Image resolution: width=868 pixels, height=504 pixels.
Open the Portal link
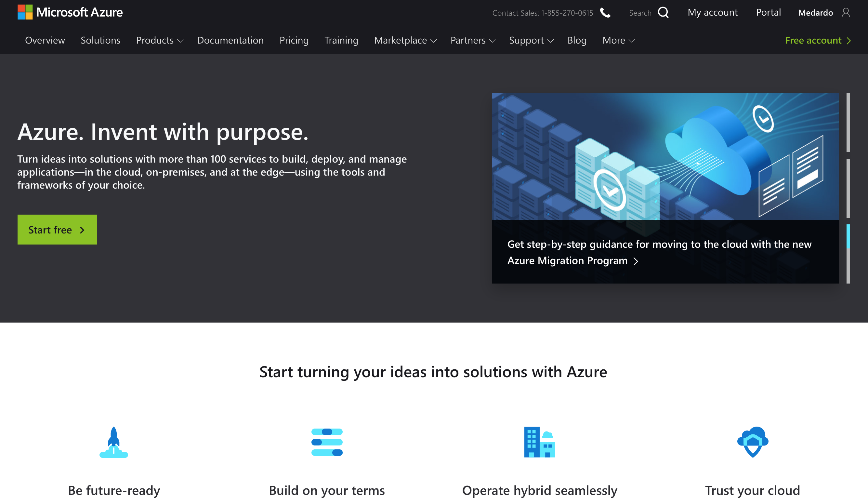click(768, 12)
